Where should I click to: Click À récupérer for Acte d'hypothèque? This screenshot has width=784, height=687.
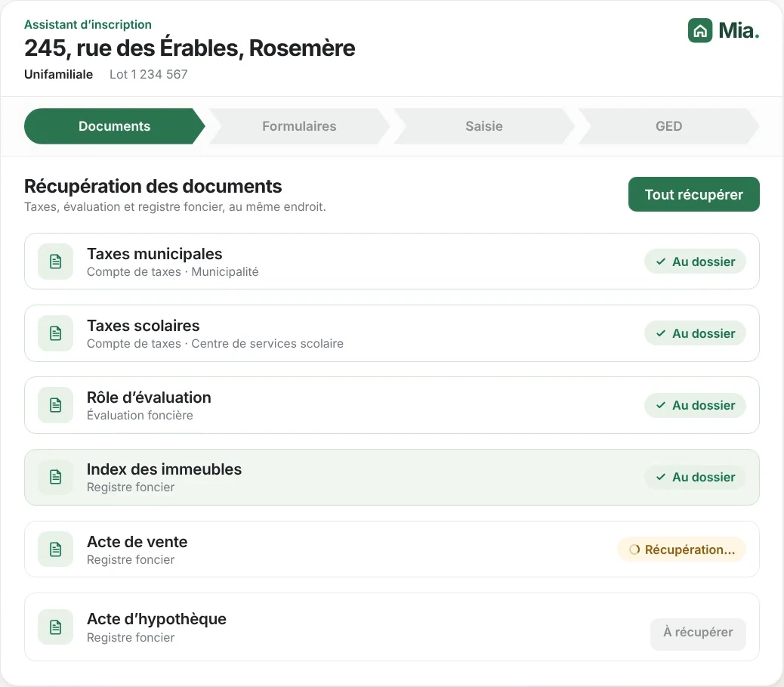698,633
